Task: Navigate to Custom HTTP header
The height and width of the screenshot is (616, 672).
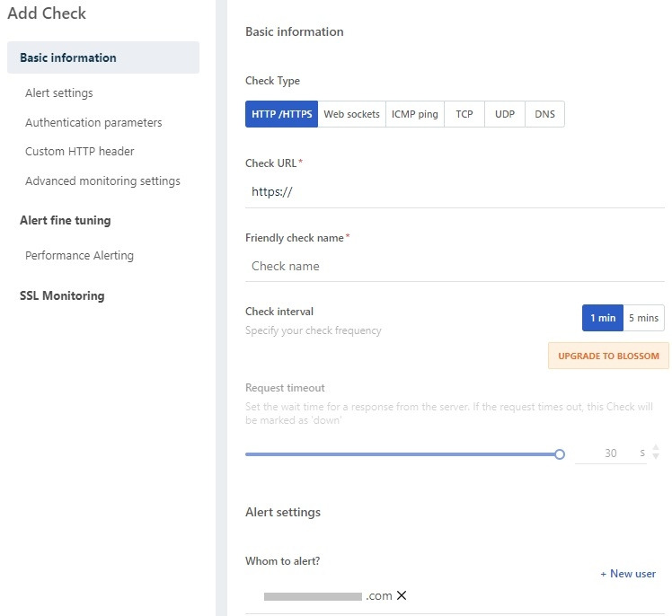Action: point(80,152)
